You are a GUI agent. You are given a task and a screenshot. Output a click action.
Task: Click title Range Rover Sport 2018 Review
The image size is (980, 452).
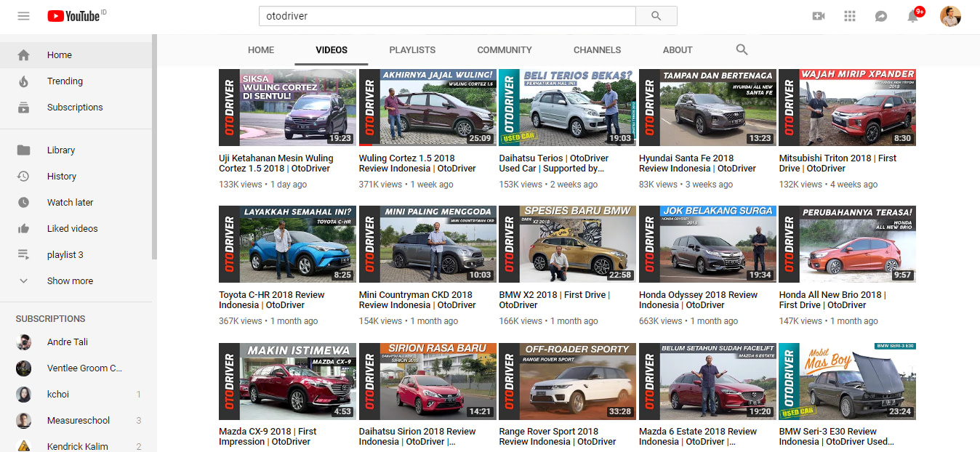pos(558,437)
